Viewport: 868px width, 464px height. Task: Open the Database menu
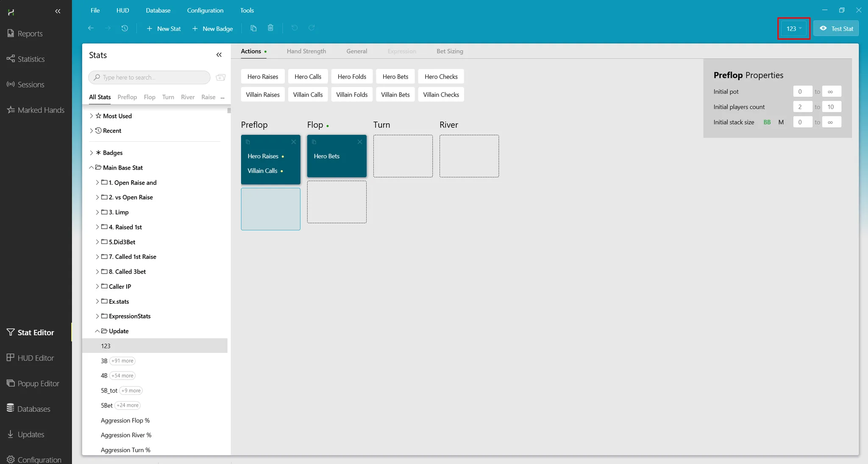tap(158, 10)
